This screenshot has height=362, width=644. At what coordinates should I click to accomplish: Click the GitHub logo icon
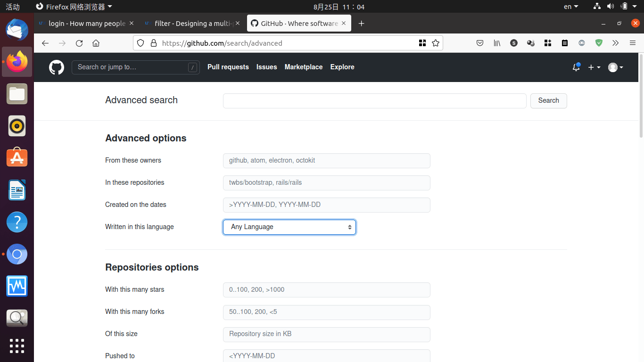point(56,67)
